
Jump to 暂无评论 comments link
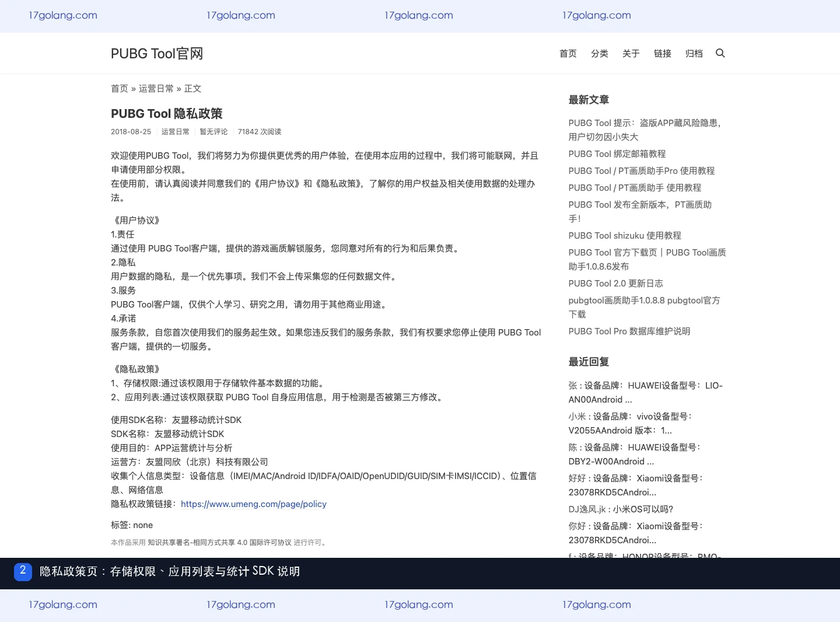point(213,132)
